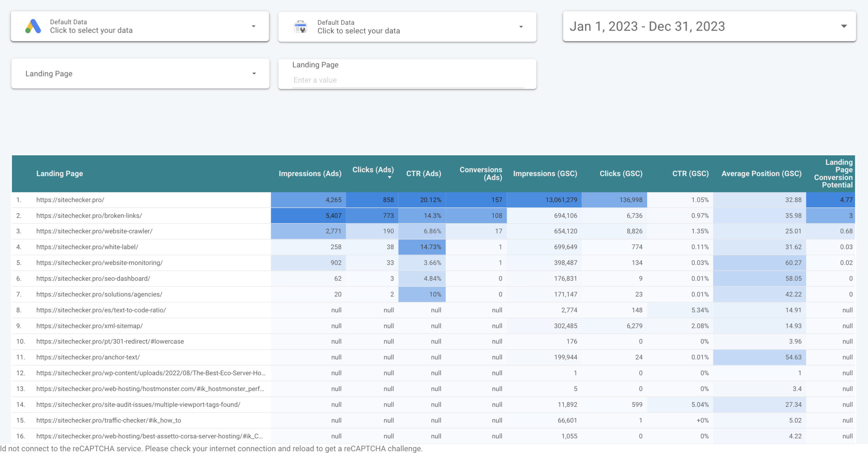Click the 54.63 Average Position cell
Viewport: 868px width, 453px height.
point(759,357)
